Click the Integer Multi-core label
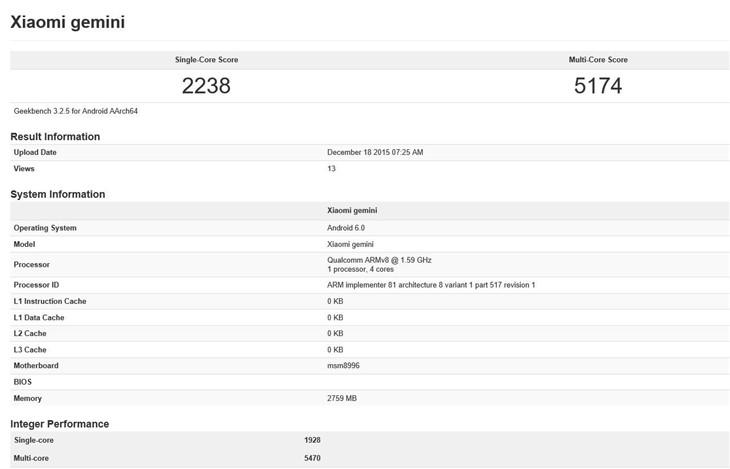Image resolution: width=730 pixels, height=469 pixels. click(31, 458)
